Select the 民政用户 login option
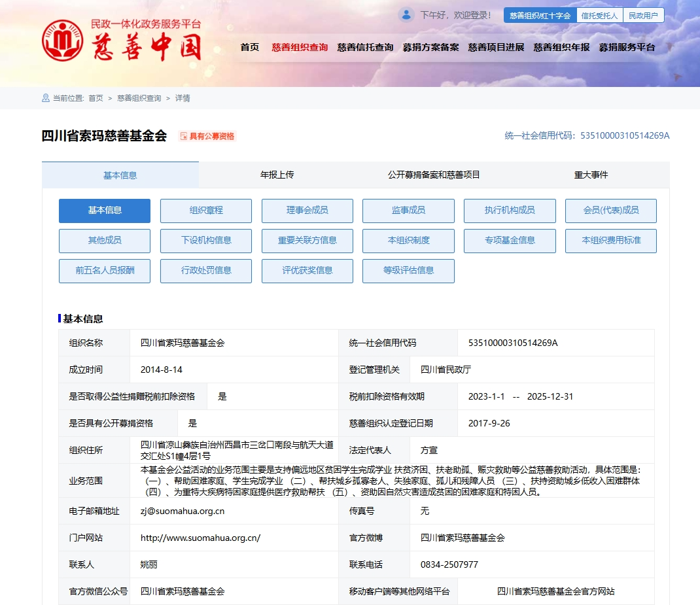The image size is (700, 605). tap(643, 15)
